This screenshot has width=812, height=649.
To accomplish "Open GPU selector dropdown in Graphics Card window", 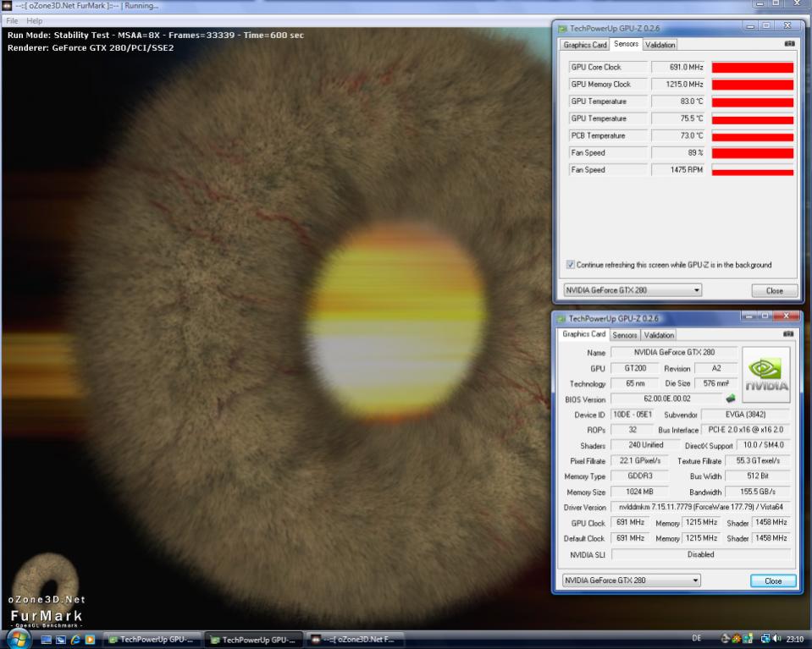I will click(x=632, y=580).
